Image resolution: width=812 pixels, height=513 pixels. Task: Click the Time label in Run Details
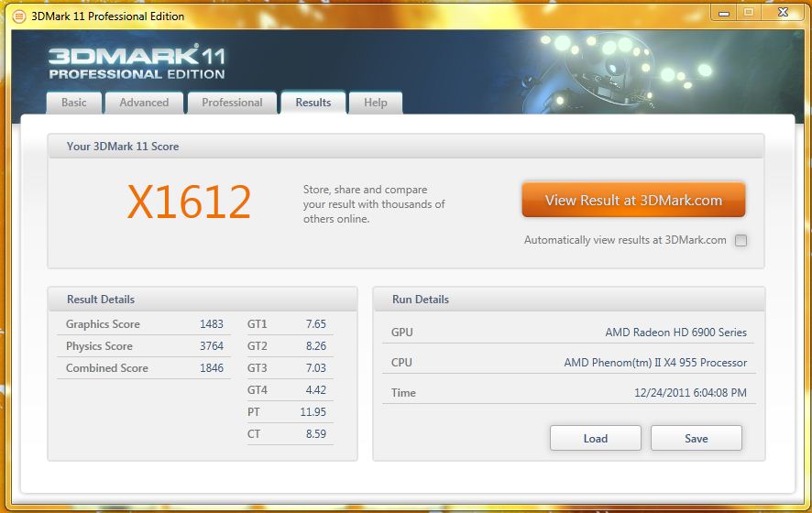pos(403,393)
